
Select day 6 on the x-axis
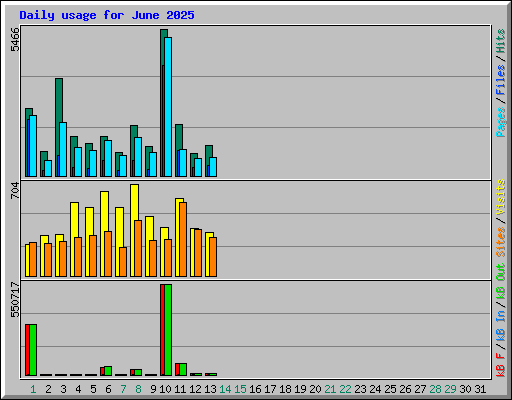[x=108, y=389]
